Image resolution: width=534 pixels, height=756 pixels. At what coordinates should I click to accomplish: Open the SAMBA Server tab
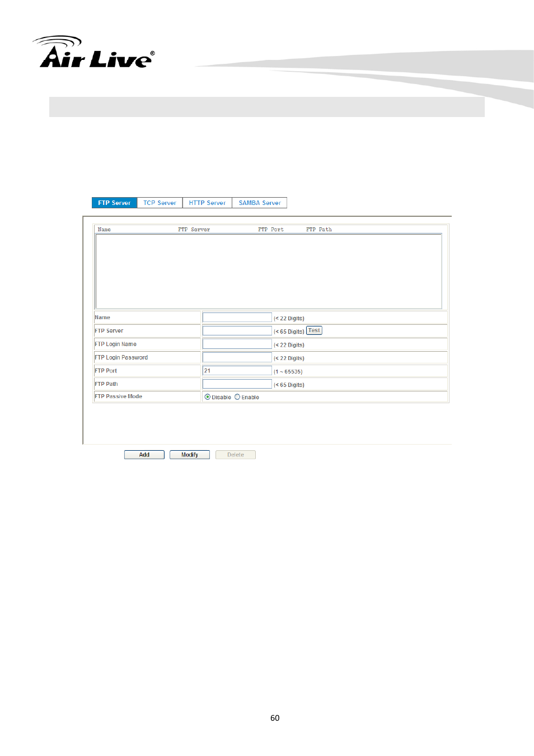click(260, 203)
